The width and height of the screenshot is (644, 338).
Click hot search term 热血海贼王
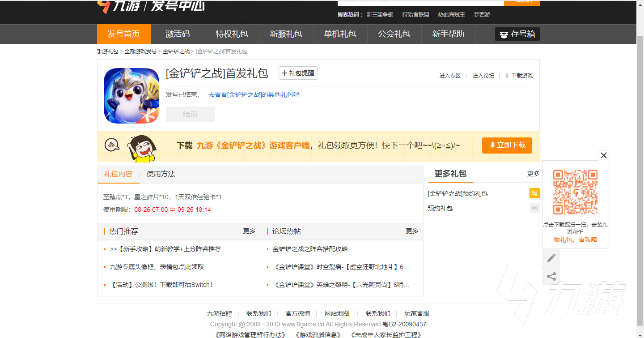(x=451, y=15)
